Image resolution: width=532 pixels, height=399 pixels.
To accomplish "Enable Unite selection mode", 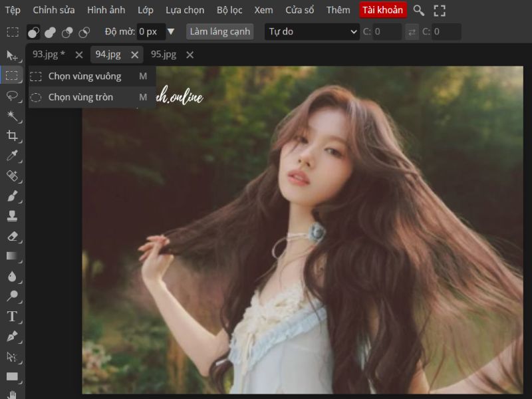I will click(51, 32).
